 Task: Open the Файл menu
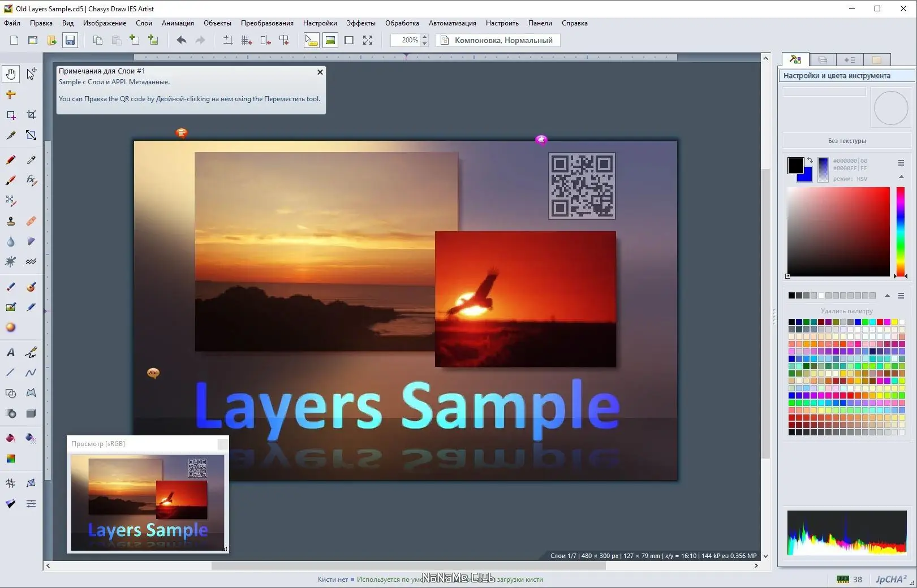tap(12, 23)
